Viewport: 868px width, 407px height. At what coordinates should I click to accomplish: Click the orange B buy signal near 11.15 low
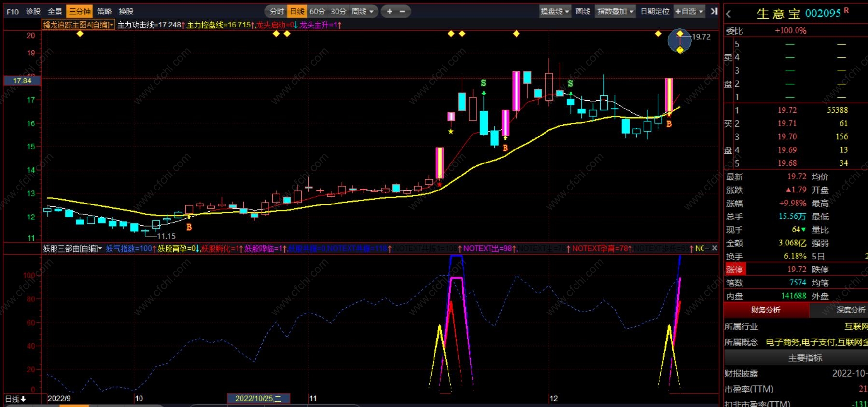189,227
